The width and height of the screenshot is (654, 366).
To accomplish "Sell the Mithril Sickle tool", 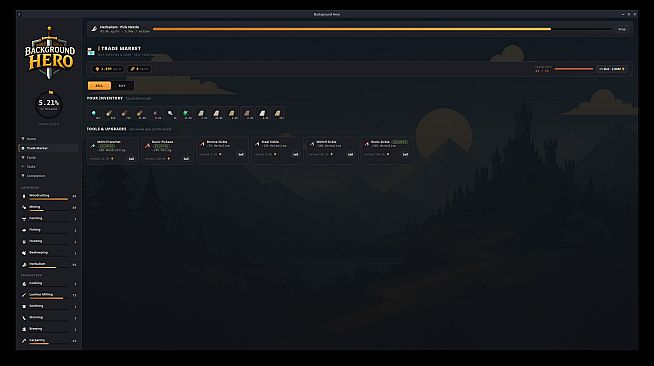I will (350, 154).
